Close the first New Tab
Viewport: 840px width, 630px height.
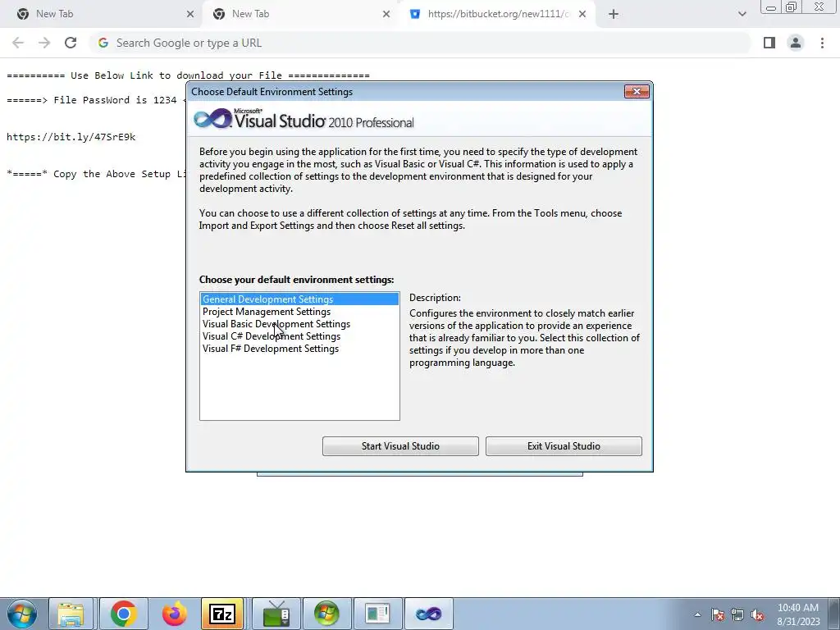pos(190,14)
